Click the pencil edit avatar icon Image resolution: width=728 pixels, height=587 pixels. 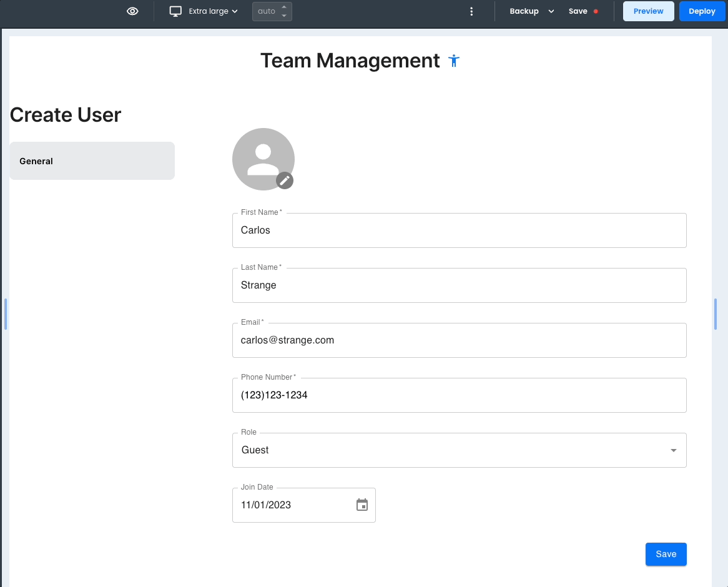pos(285,180)
